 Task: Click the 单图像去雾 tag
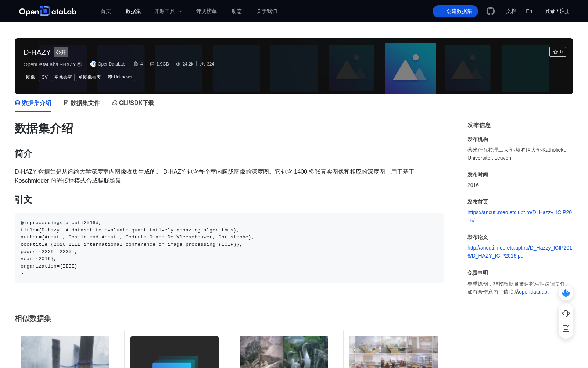tap(90, 77)
